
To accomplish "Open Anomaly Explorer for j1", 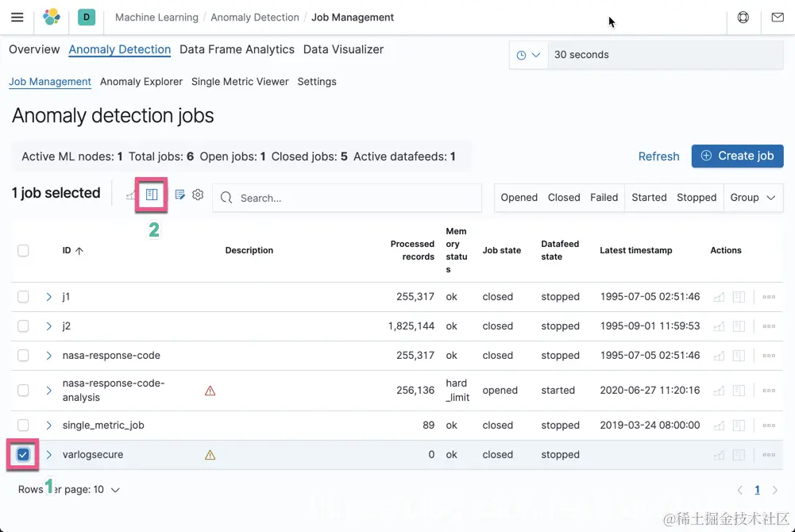I will [x=739, y=297].
